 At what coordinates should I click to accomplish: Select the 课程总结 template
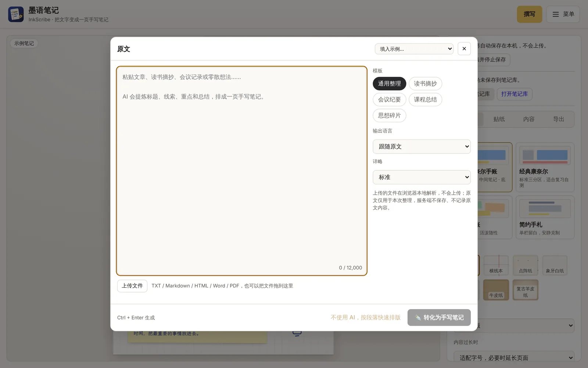coord(425,99)
